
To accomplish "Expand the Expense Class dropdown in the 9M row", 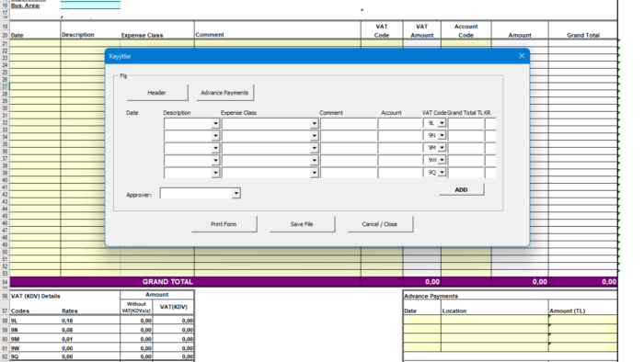I will (315, 148).
